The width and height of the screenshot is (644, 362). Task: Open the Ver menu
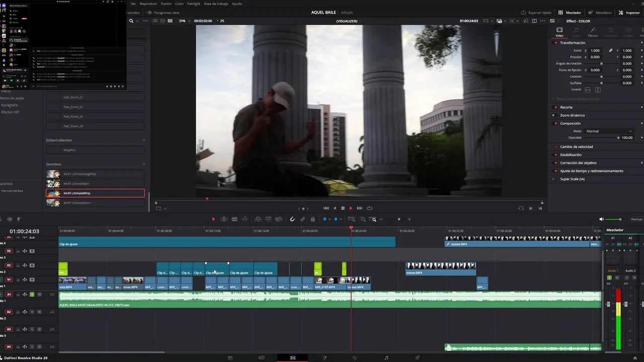133,4
